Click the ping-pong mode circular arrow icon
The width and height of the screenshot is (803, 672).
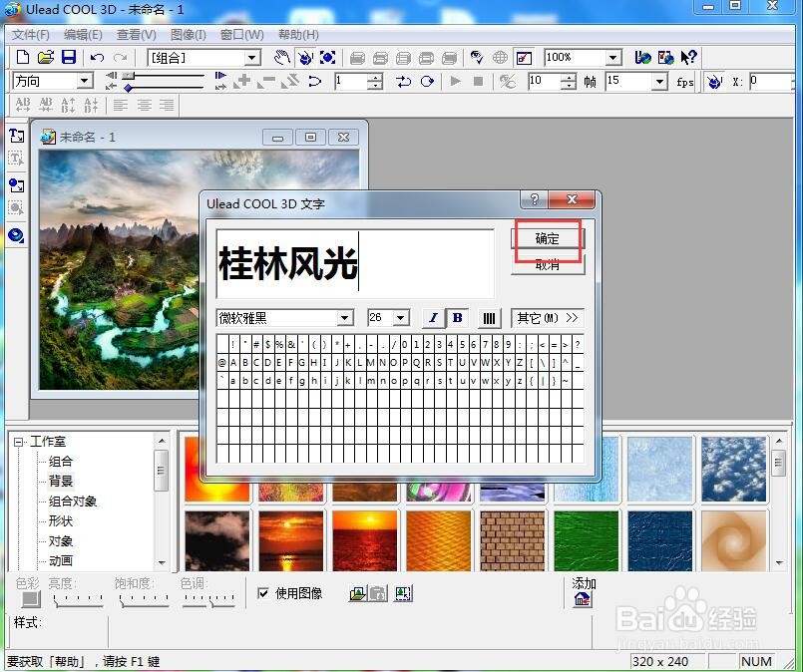427,81
